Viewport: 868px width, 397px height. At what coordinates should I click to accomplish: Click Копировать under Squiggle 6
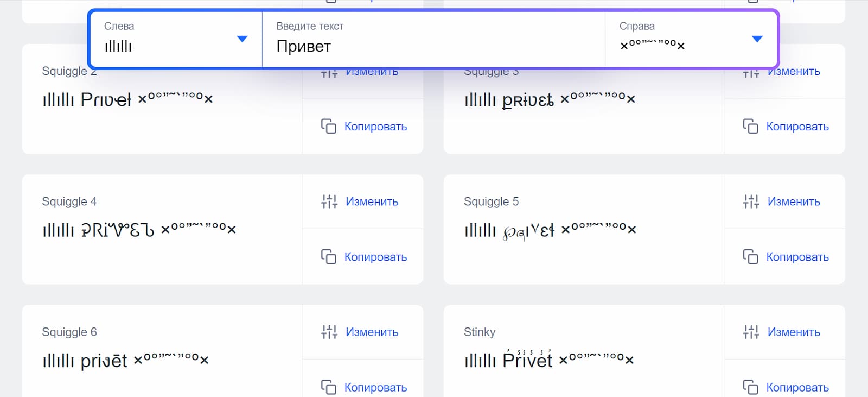(376, 387)
